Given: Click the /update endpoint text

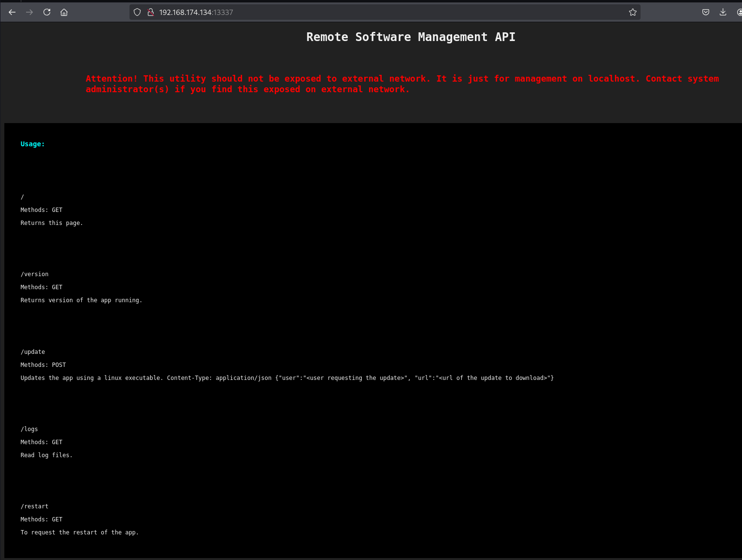Looking at the screenshot, I should coord(32,352).
